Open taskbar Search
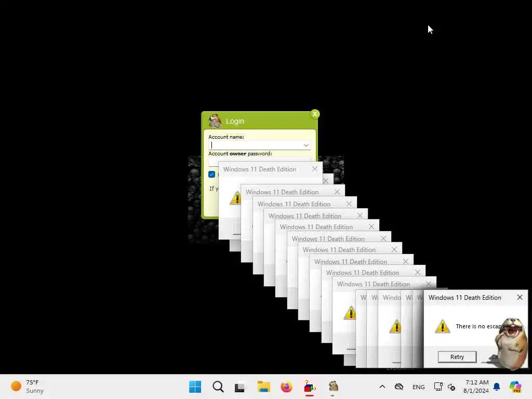Screen dimensions: 532x399 click(x=218, y=387)
